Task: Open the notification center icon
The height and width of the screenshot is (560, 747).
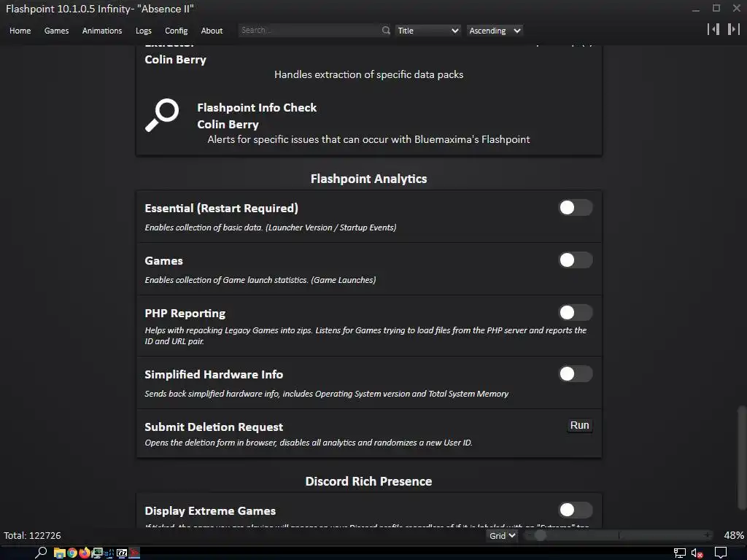Action: 721,553
